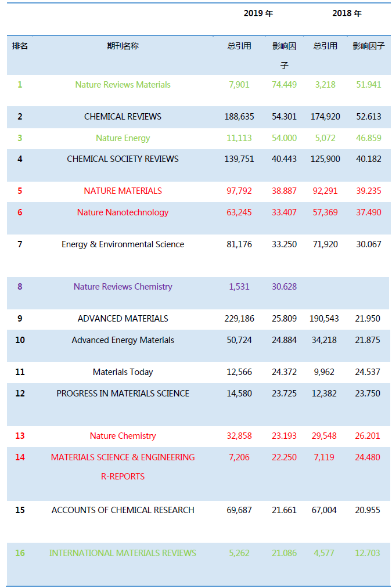Select the 排名 column header
392x588 pixels.
20,46
